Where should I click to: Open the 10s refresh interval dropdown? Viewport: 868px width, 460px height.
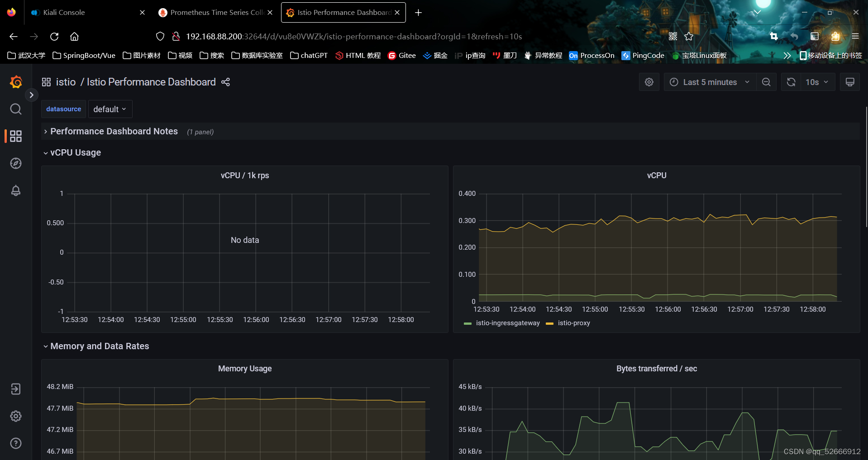point(817,82)
